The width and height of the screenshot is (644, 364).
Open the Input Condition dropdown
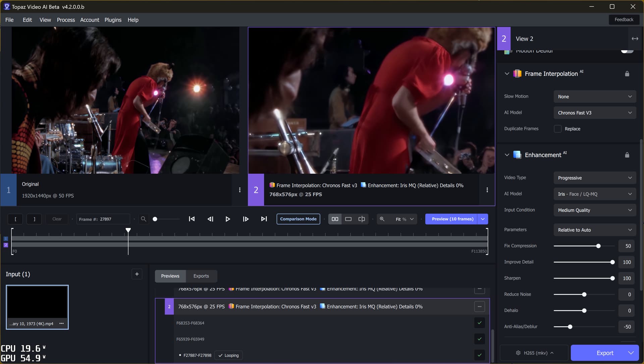[594, 210]
